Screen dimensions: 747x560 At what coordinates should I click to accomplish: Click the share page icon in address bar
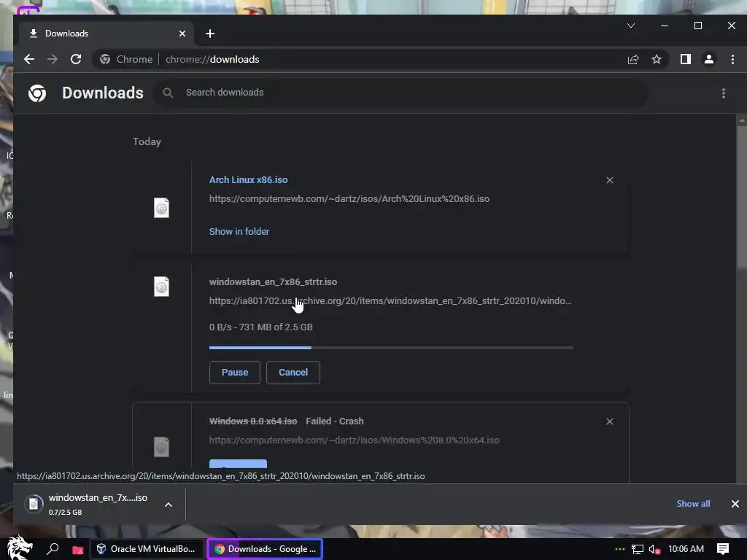pos(633,59)
